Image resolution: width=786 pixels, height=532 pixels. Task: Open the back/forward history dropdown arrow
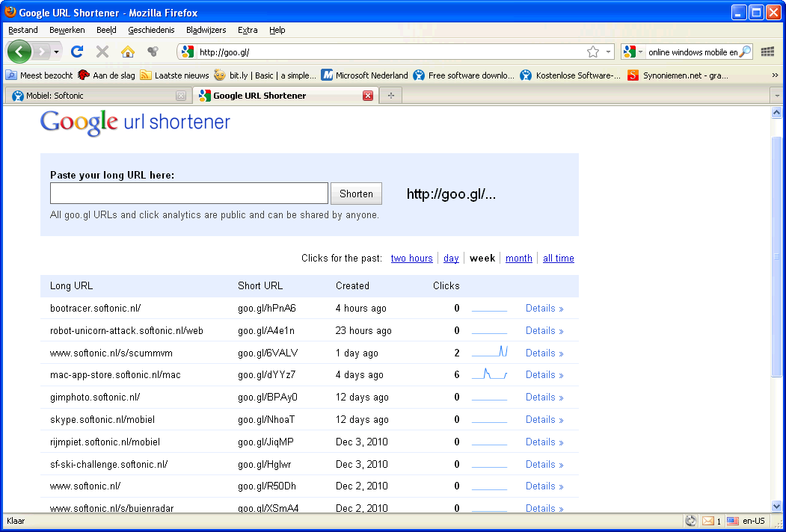57,52
